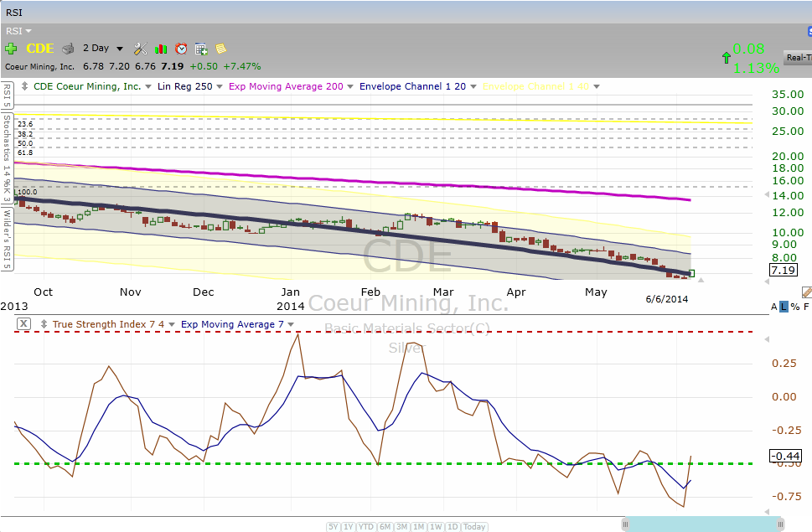Expand the True Strength Index 7 4 dropdown
This screenshot has width=812, height=532.
click(x=172, y=324)
